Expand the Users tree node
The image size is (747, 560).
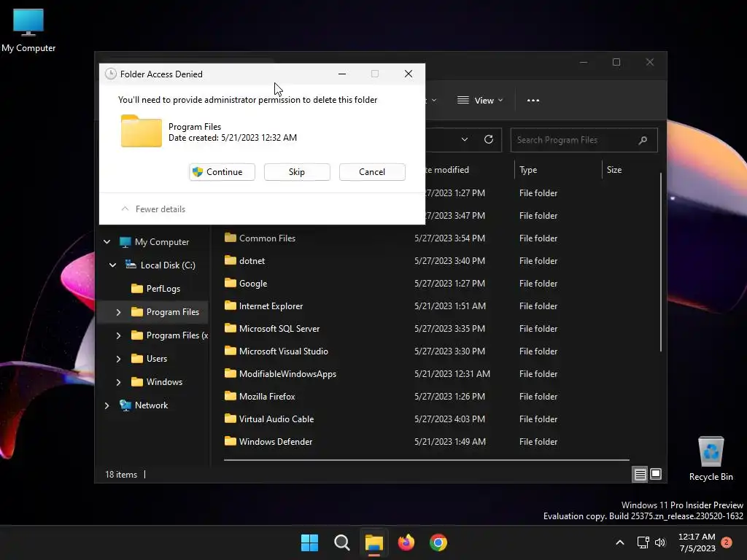point(119,359)
